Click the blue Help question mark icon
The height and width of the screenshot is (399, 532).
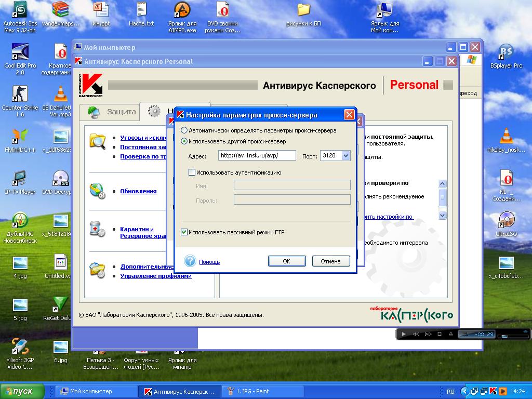[190, 261]
